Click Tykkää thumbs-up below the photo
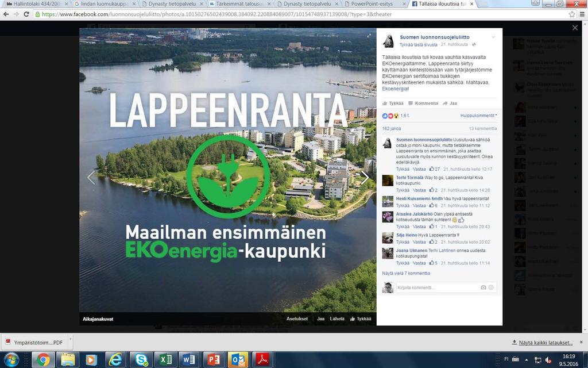 click(x=361, y=319)
